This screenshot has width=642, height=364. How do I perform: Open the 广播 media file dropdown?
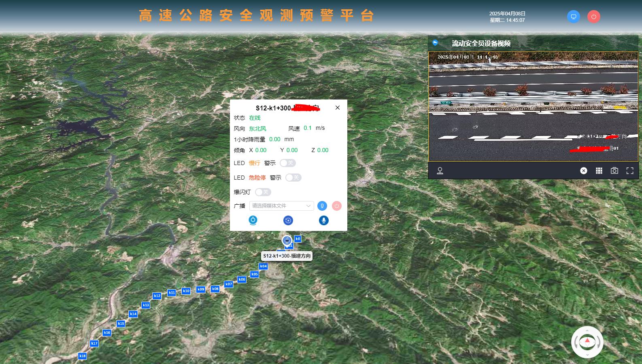click(x=281, y=206)
